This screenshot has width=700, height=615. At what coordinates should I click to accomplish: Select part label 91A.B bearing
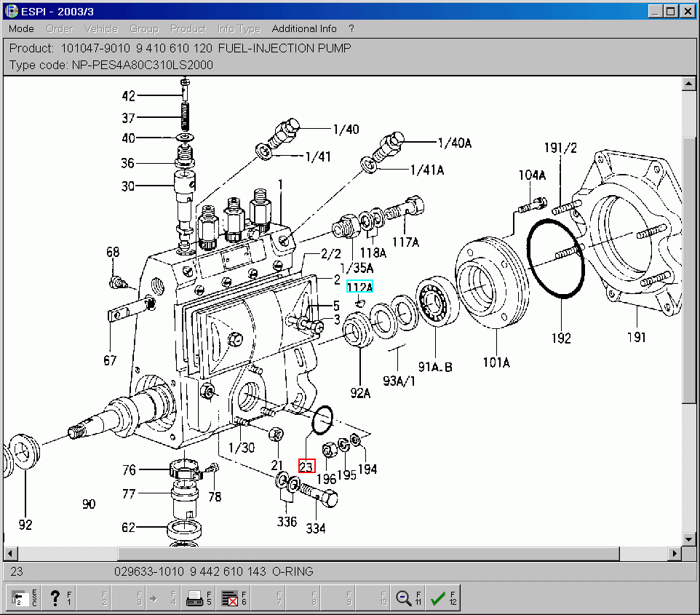(x=435, y=367)
